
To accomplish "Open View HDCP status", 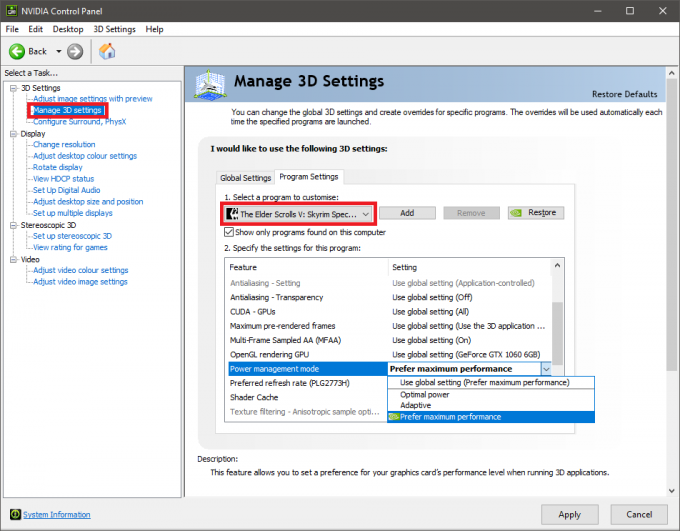I will (x=63, y=179).
